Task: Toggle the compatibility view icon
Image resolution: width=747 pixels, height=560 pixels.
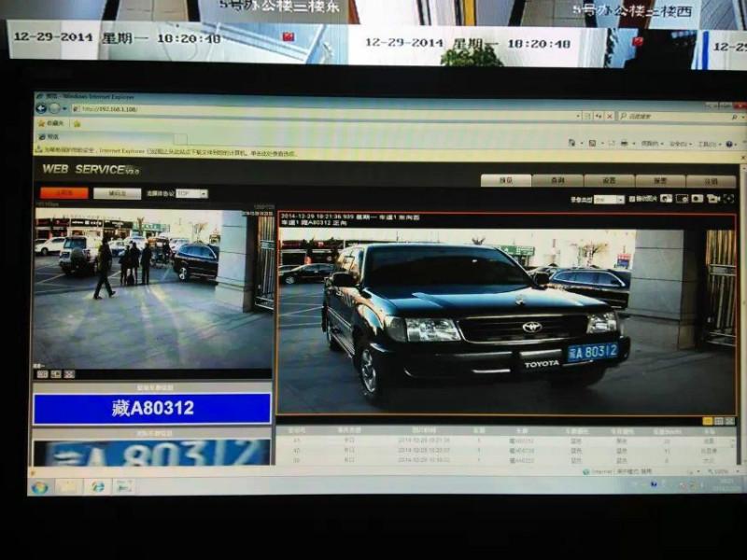Action: coord(588,116)
